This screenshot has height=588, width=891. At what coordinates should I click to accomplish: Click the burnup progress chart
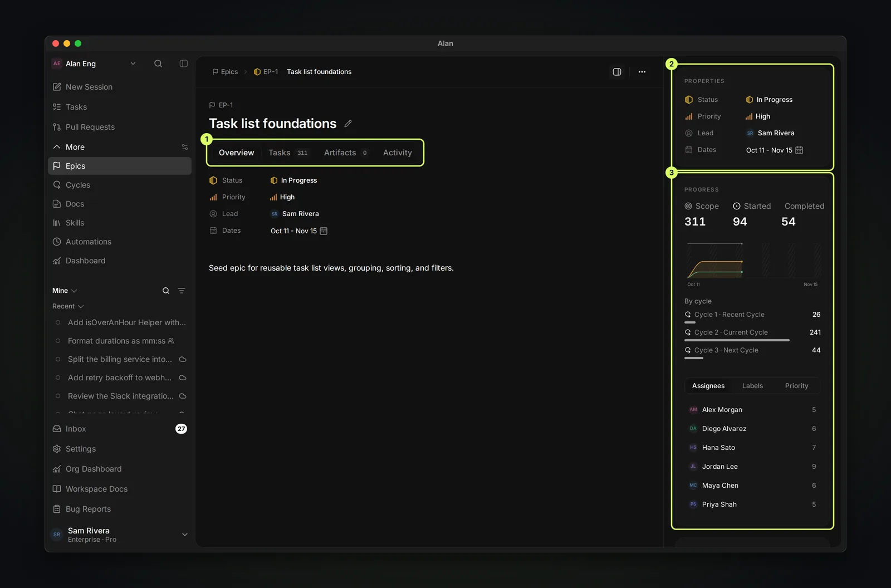point(753,261)
